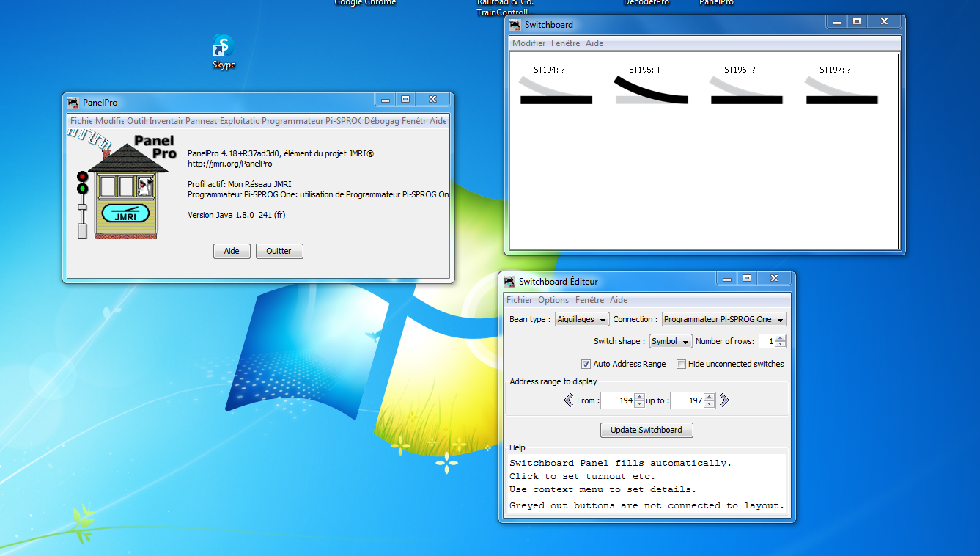Viewport: 980px width, 556px height.
Task: Open Fichier menu in Switchboard Éditeur
Action: click(520, 300)
